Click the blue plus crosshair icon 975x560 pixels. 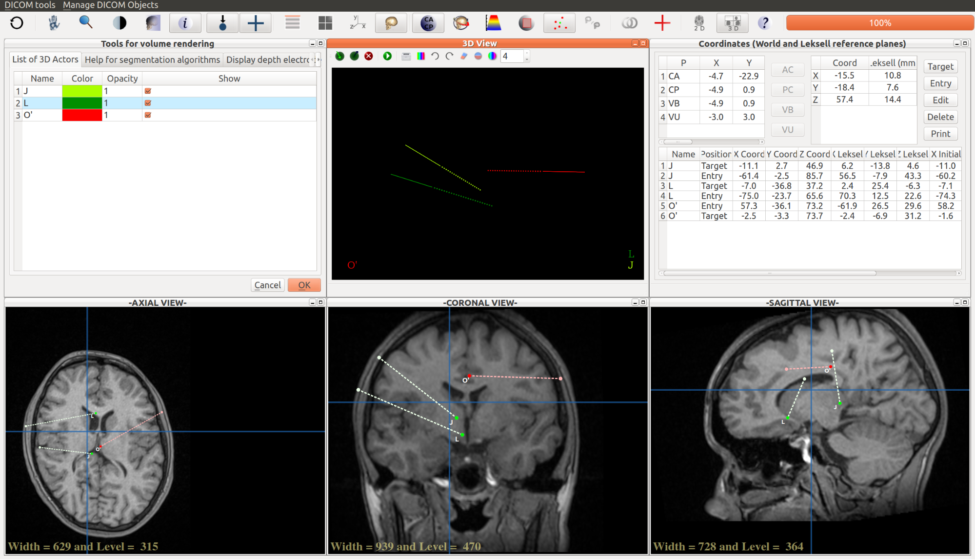click(x=256, y=23)
